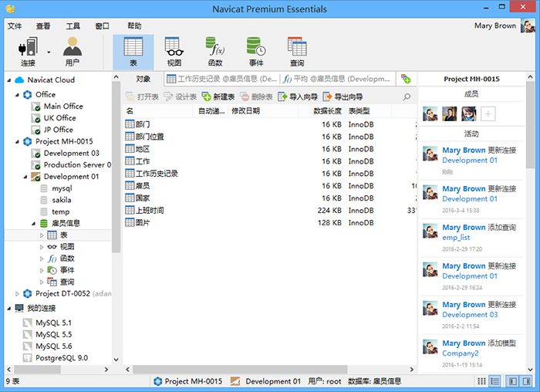
Task: Select the 部门 table row
Action: click(x=270, y=124)
